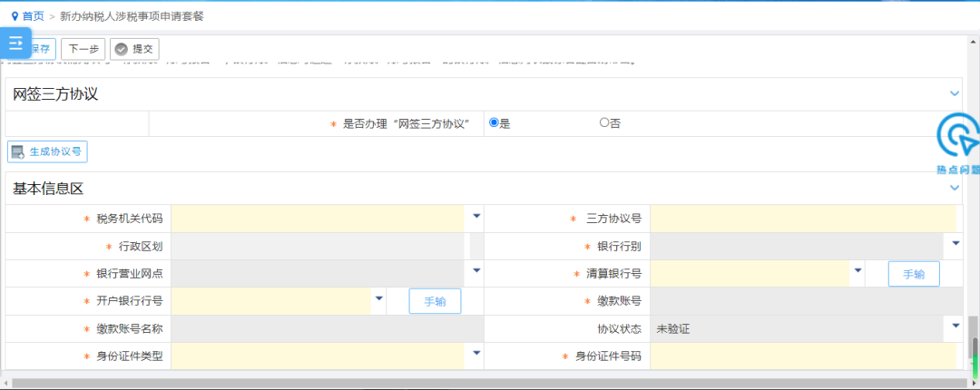Collapse the 基本信息区 section chevron

pos(955,188)
